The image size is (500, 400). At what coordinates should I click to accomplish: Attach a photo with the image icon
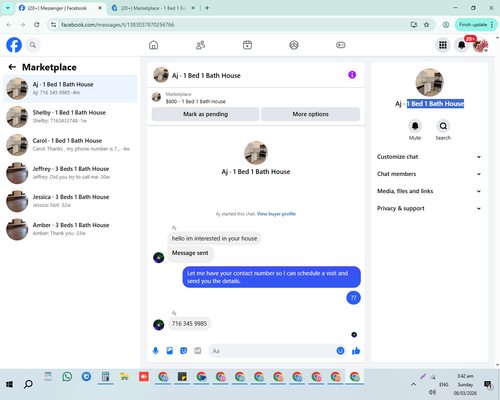pyautogui.click(x=170, y=351)
